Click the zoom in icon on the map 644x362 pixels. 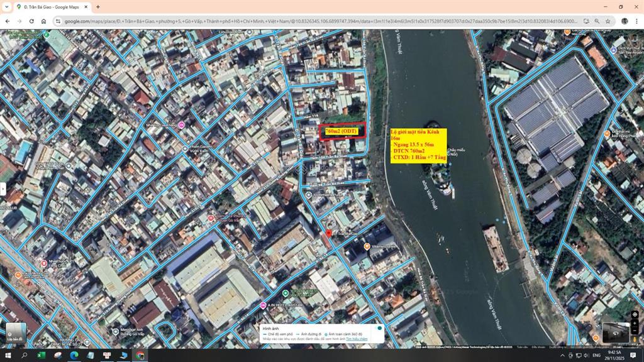click(x=635, y=323)
